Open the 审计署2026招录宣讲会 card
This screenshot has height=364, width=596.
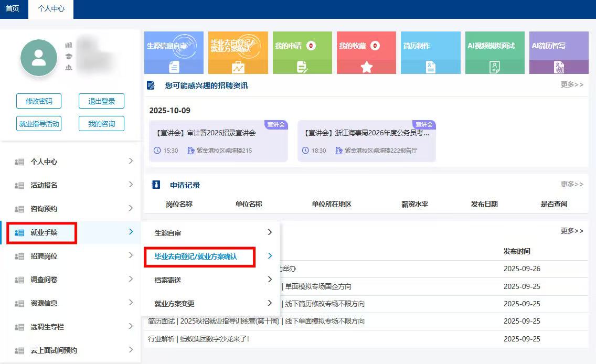tap(218, 141)
